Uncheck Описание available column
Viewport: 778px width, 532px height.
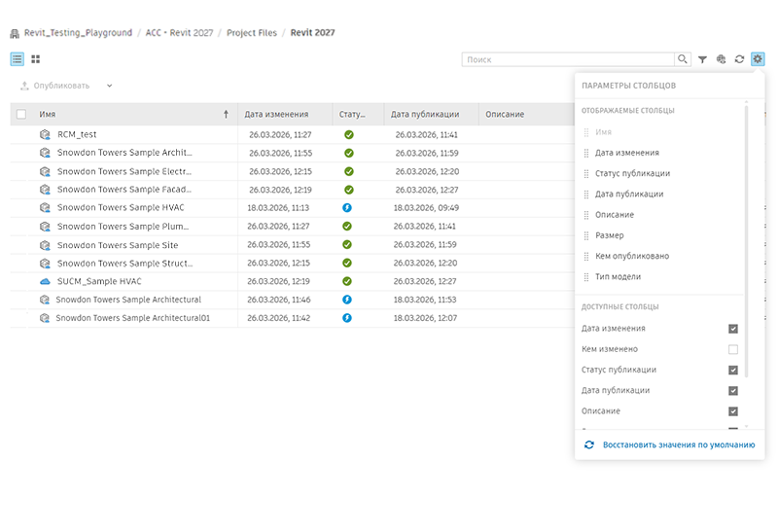pyautogui.click(x=733, y=411)
